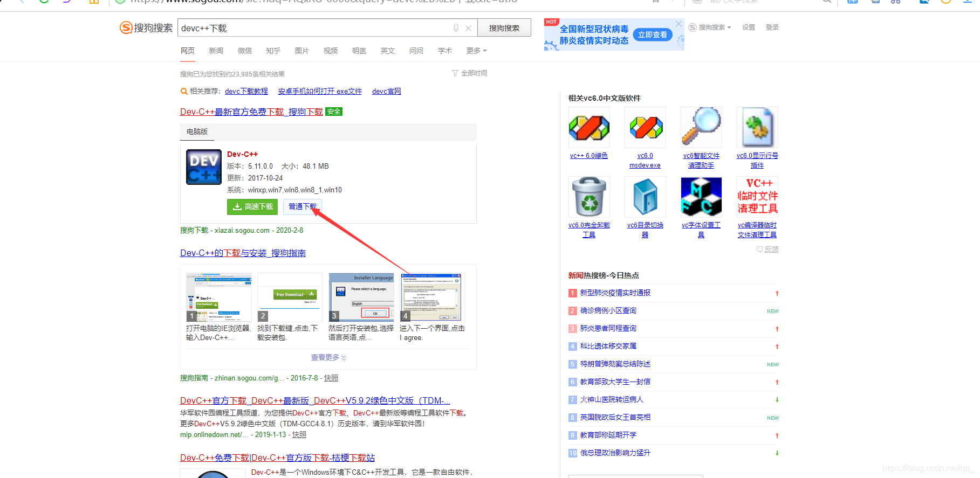Switch to the 知乎 tab
This screenshot has height=478, width=980.
(x=273, y=51)
